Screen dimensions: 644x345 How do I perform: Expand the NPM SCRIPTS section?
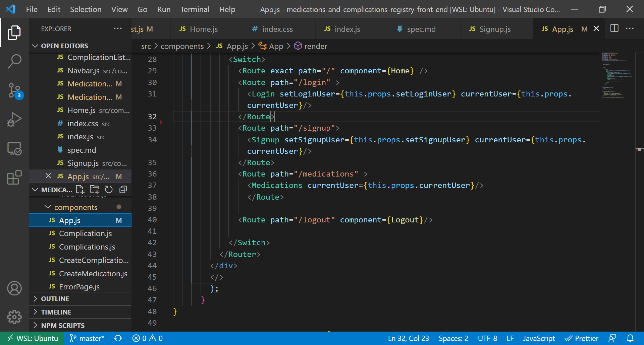click(x=63, y=326)
